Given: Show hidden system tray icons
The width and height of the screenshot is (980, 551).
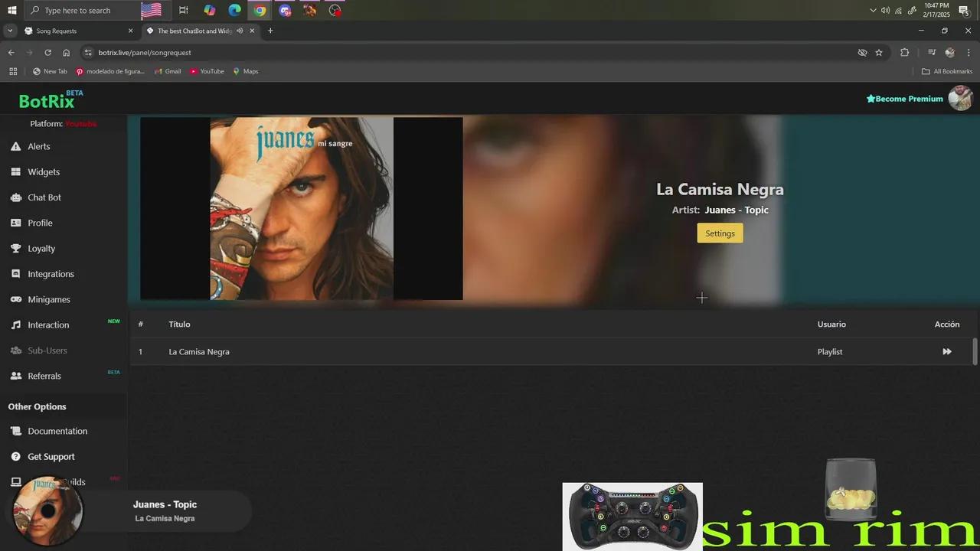Looking at the screenshot, I should [873, 10].
